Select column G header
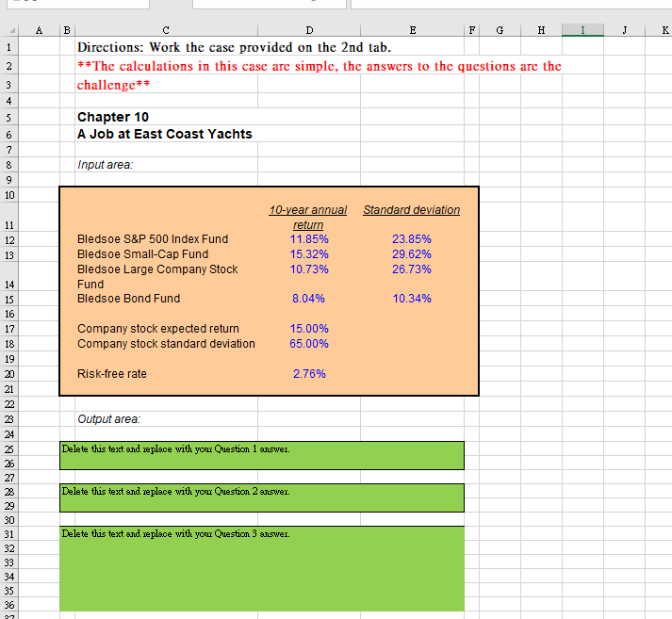The width and height of the screenshot is (672, 619). pos(500,30)
